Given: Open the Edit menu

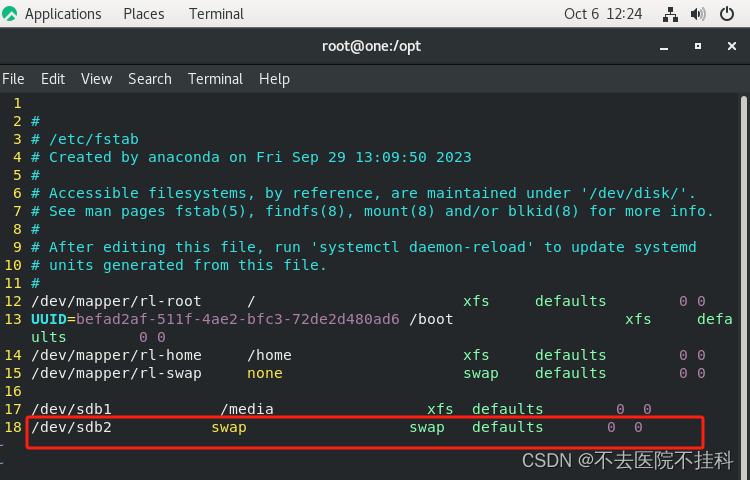Looking at the screenshot, I should click(53, 79).
